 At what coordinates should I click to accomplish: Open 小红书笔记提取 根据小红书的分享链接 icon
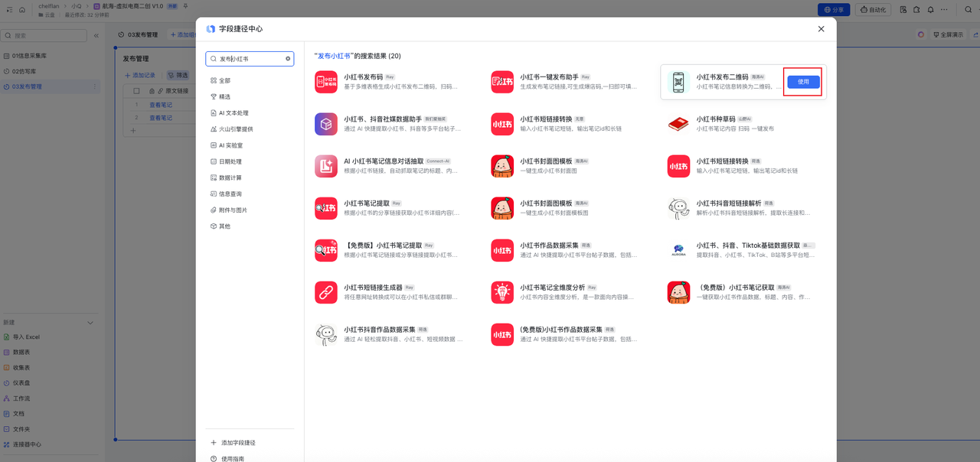326,208
